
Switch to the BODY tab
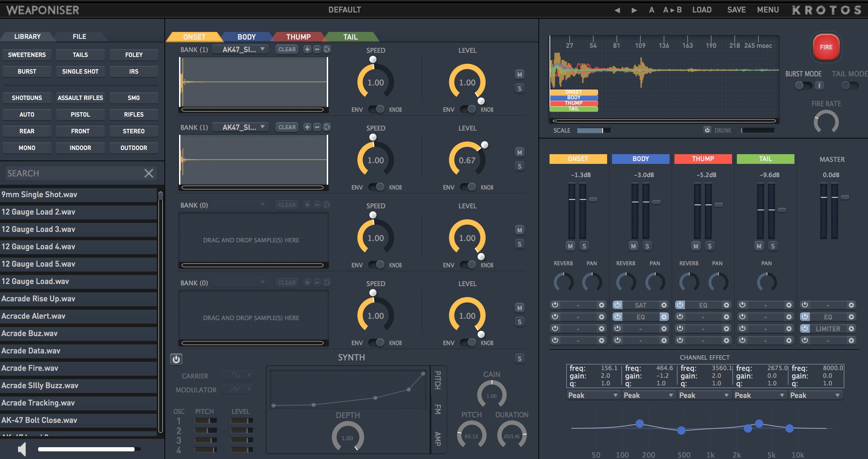pos(247,37)
